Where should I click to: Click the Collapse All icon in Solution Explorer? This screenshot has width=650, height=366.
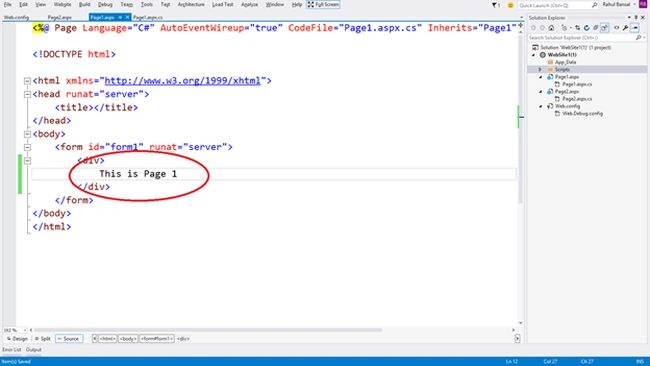click(596, 28)
